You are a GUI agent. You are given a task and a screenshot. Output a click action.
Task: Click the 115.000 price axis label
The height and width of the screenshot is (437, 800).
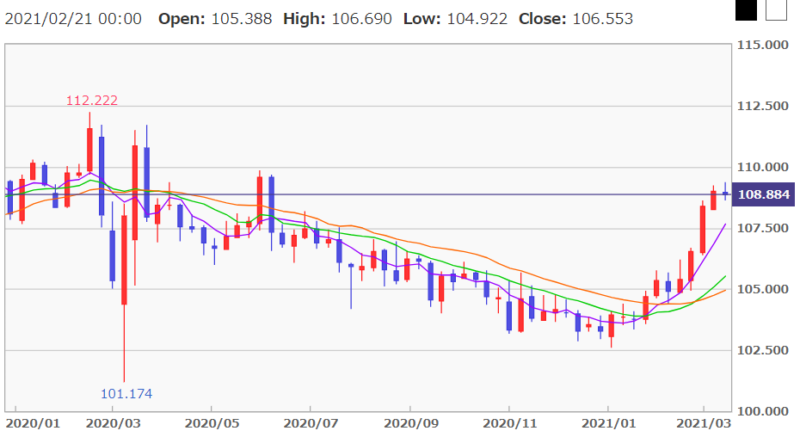762,45
